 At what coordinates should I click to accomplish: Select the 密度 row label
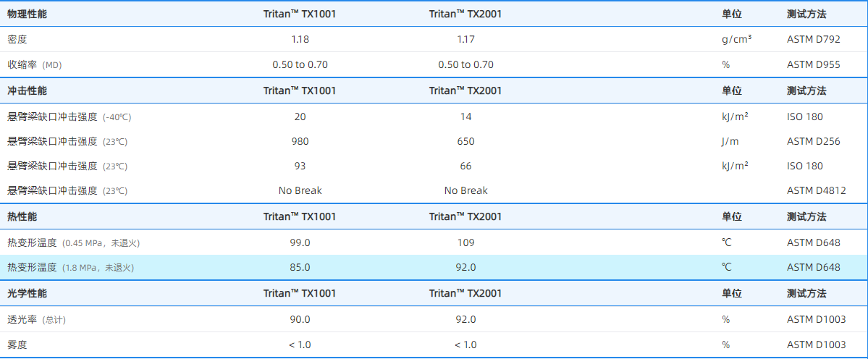17,39
